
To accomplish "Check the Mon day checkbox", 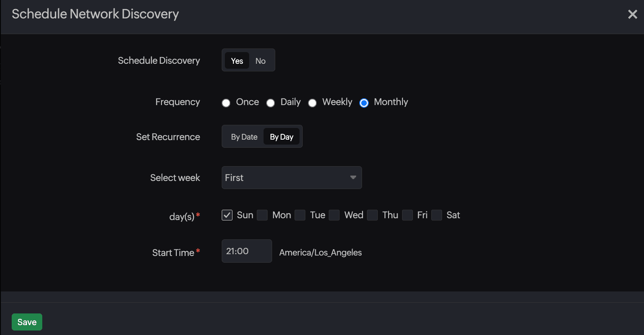I will [x=262, y=215].
